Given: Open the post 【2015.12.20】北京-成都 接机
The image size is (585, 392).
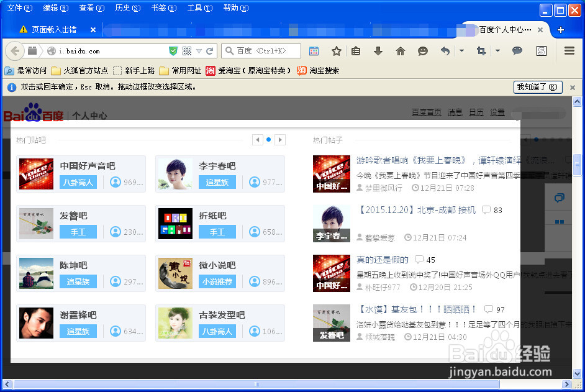Looking at the screenshot, I should pyautogui.click(x=416, y=210).
